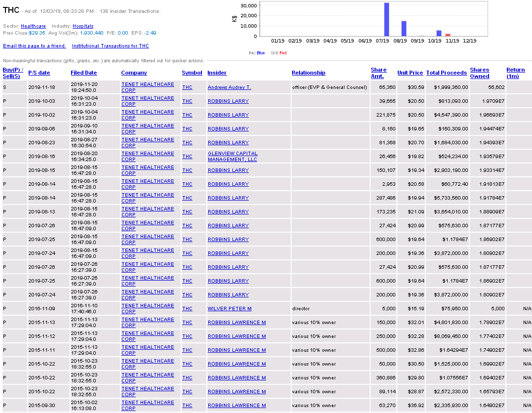Sort by the Symbol column header
This screenshot has width=532, height=413.
coord(192,73)
